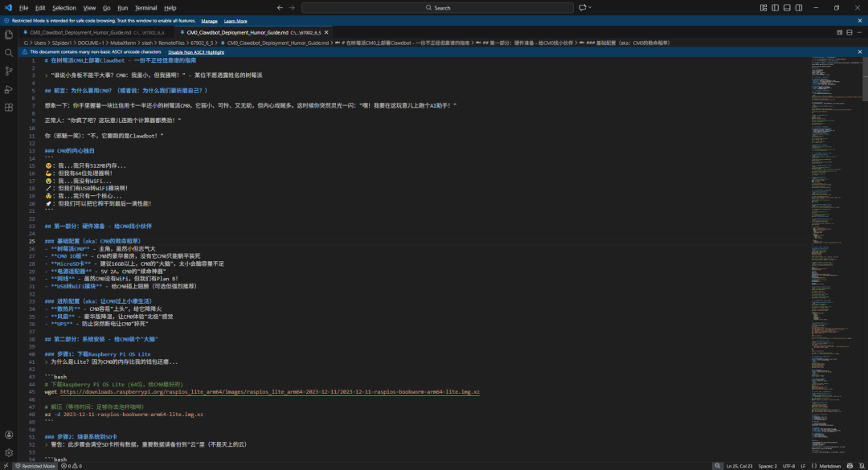The width and height of the screenshot is (868, 470).
Task: Switch to the first Humor_Guide.md tab 67902_6_4
Action: (x=97, y=33)
